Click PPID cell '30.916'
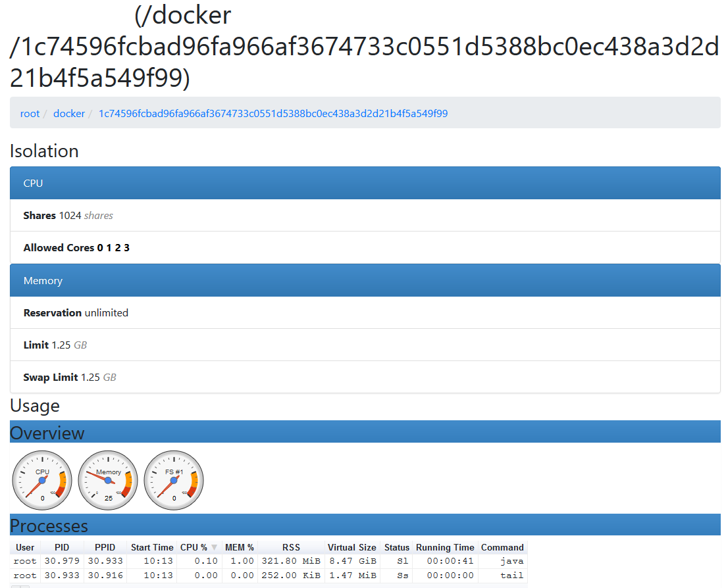The width and height of the screenshot is (726, 588). tap(105, 576)
